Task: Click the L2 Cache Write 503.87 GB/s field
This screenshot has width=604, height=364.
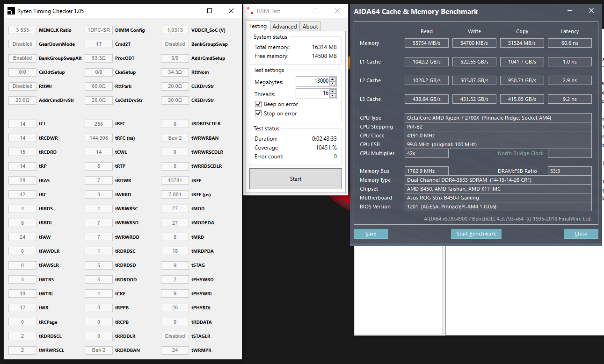Action: pos(474,80)
